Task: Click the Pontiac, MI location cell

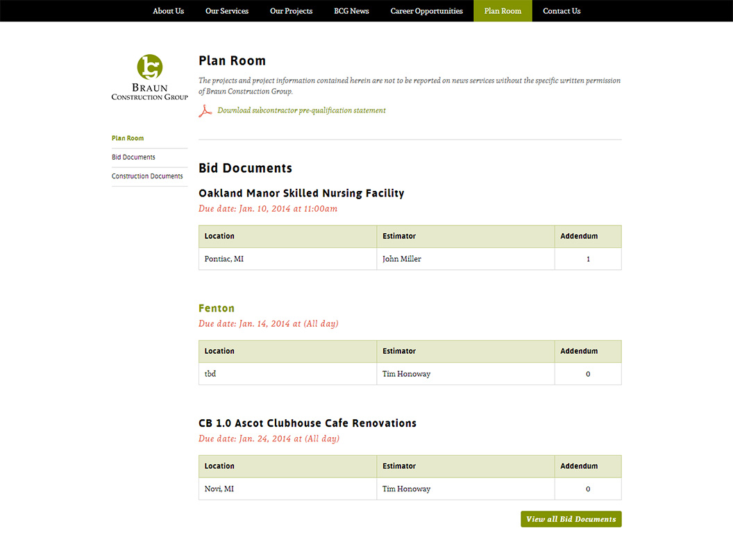Action: point(224,259)
